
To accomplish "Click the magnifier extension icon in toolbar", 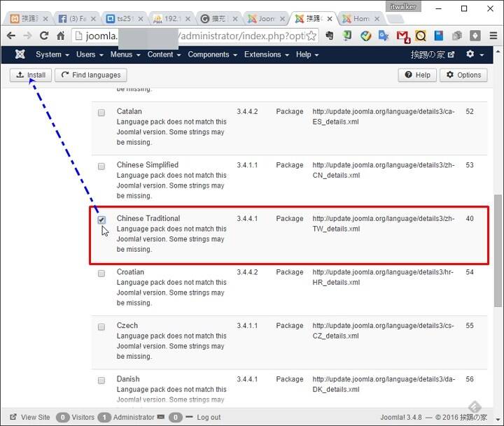I will 421,36.
